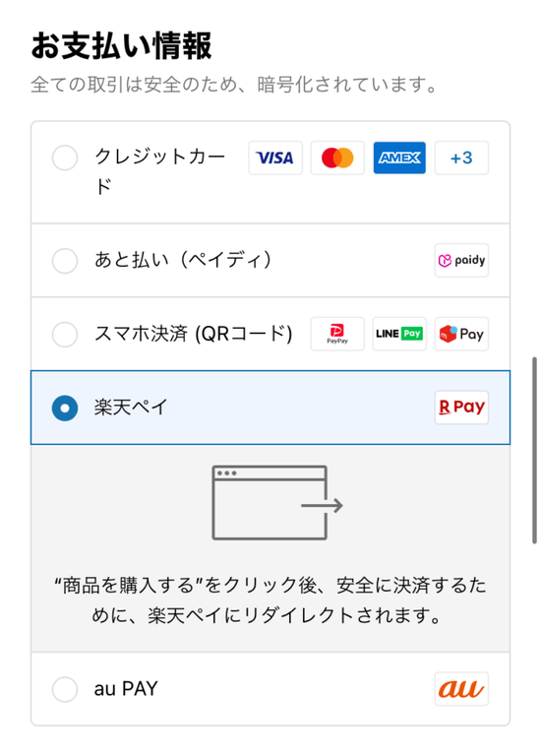The image size is (541, 756).
Task: Click the browser redirect illustration
Action: coord(277,502)
